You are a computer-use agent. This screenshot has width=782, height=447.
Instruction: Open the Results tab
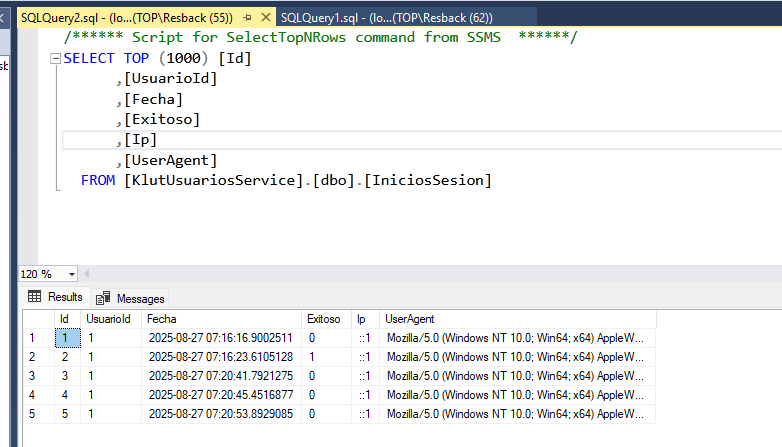(55, 297)
